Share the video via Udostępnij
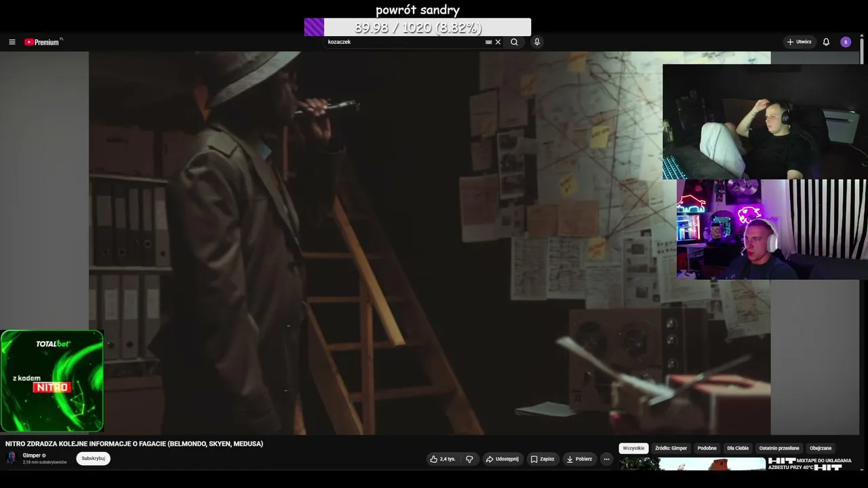868x488 pixels. pyautogui.click(x=502, y=459)
